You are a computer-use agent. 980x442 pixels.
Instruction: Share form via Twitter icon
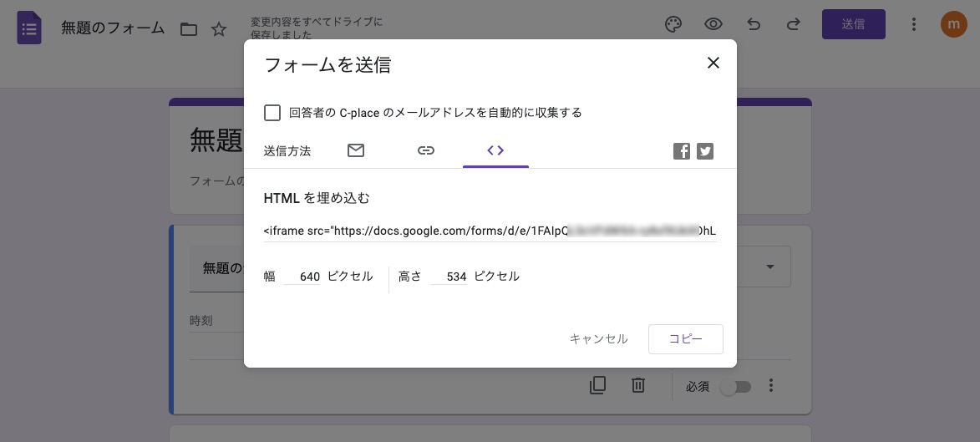point(705,151)
